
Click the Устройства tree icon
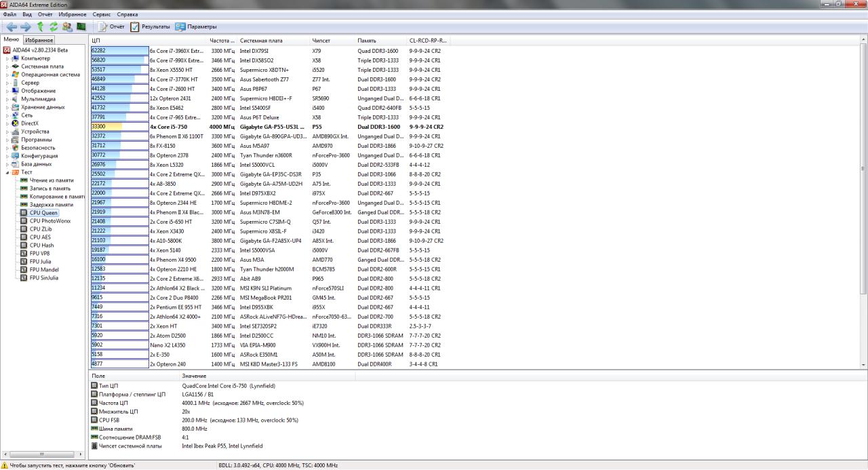(x=16, y=132)
